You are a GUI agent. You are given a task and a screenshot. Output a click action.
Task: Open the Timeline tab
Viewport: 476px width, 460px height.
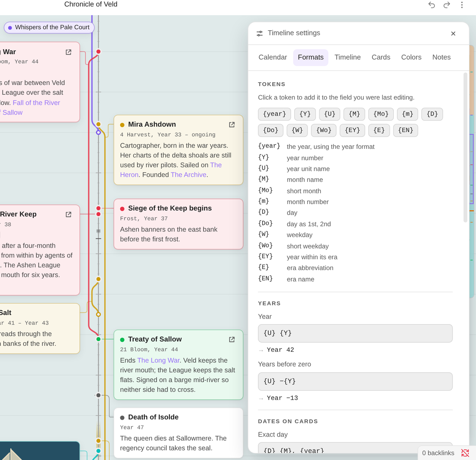[347, 58]
